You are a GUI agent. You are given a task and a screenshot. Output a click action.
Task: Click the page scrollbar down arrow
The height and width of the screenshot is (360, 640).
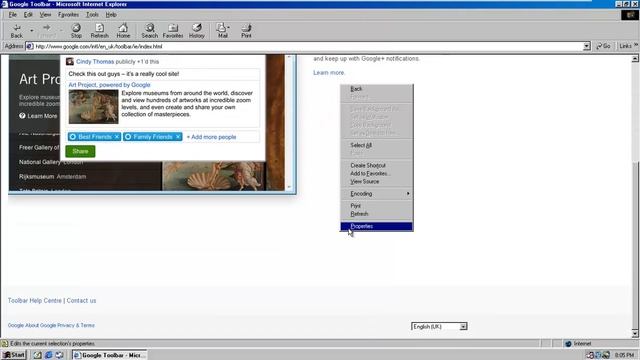coord(635,334)
